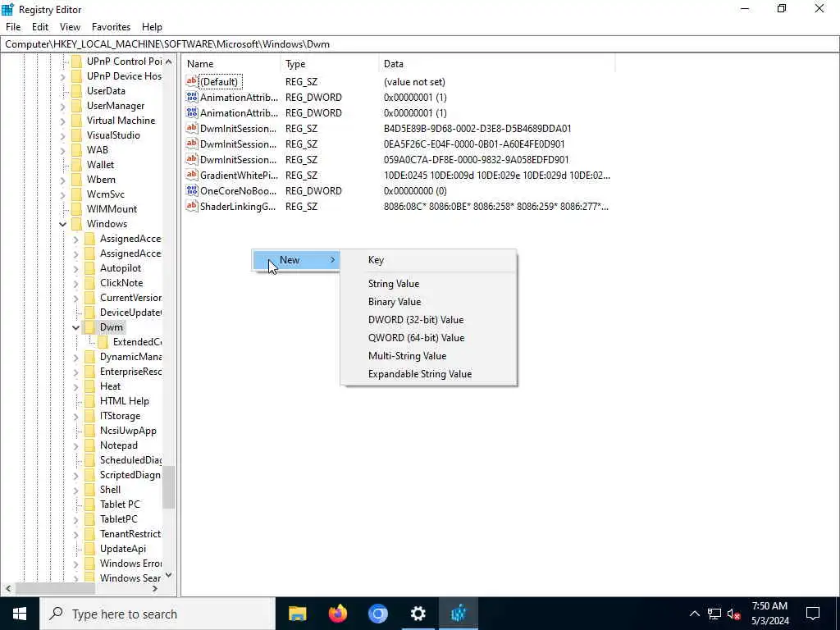Click the registry path address bar
This screenshot has width=840, height=630.
click(x=420, y=44)
